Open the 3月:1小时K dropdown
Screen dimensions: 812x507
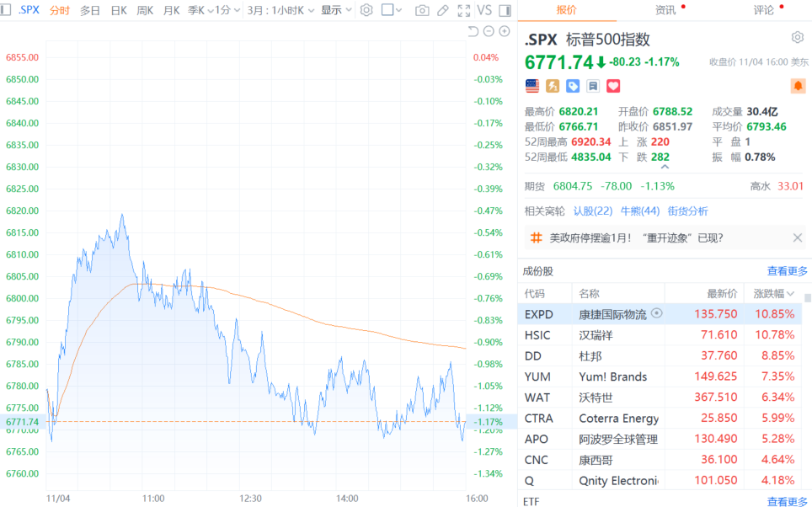pos(280,10)
